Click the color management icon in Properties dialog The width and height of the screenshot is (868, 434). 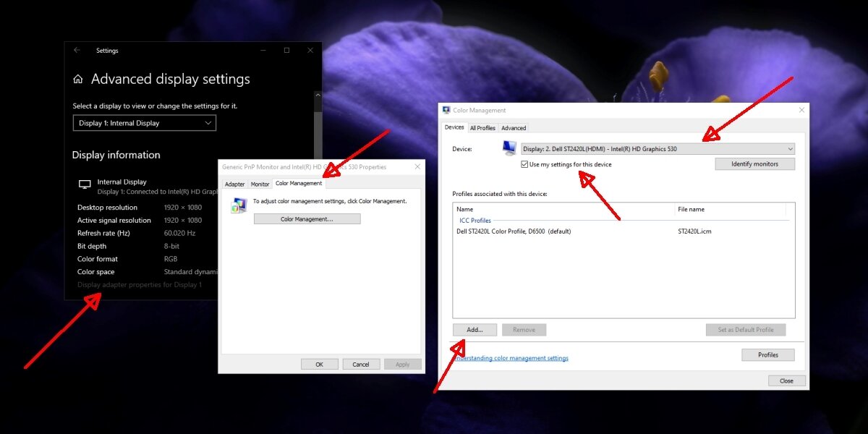pos(239,205)
